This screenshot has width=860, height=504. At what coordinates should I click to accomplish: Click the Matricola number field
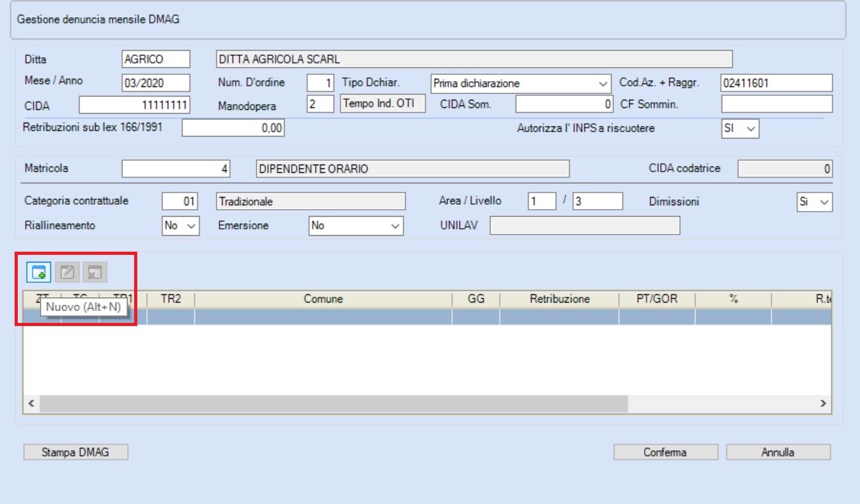pyautogui.click(x=176, y=169)
